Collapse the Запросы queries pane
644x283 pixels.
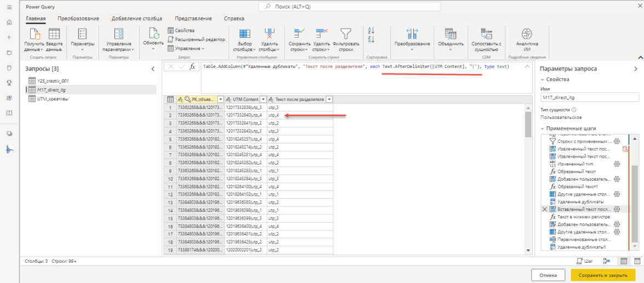point(153,69)
